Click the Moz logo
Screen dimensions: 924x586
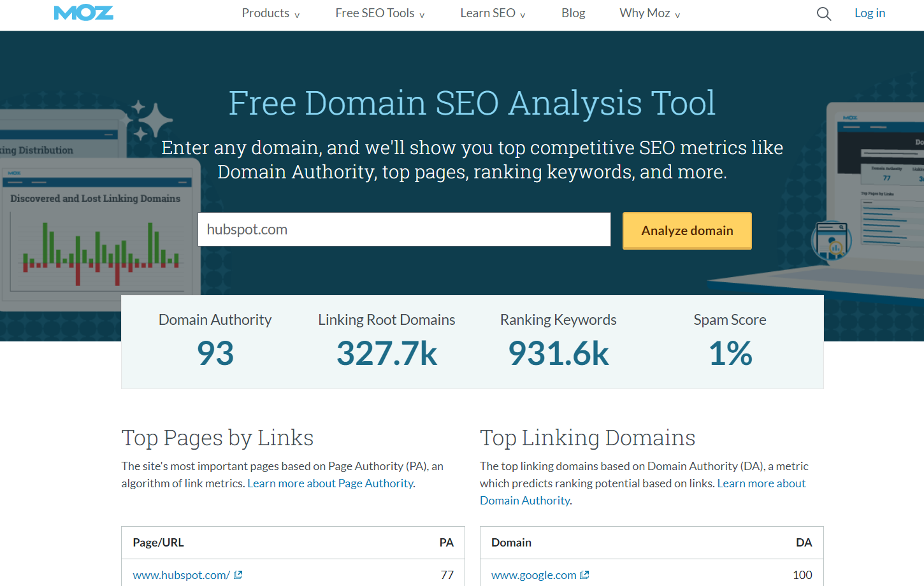click(x=83, y=13)
